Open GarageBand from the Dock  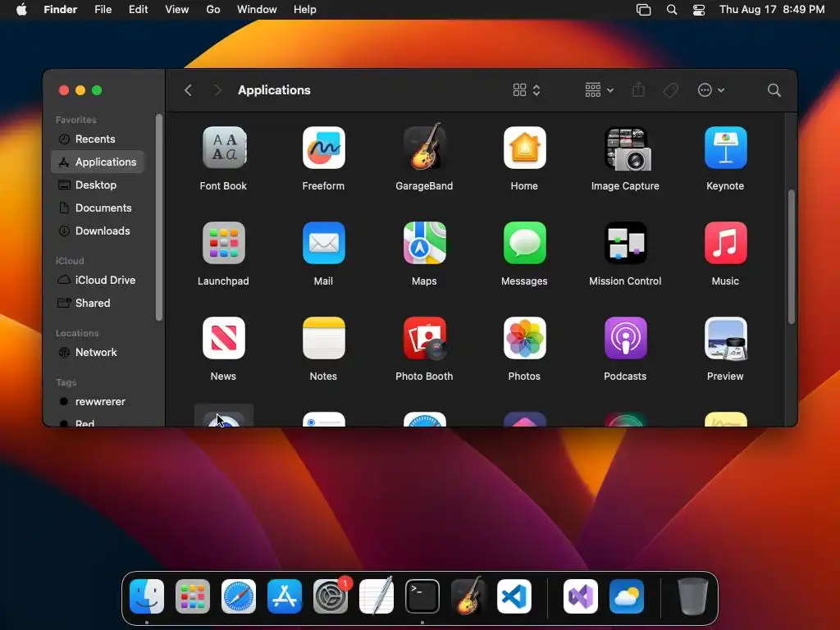click(x=468, y=596)
